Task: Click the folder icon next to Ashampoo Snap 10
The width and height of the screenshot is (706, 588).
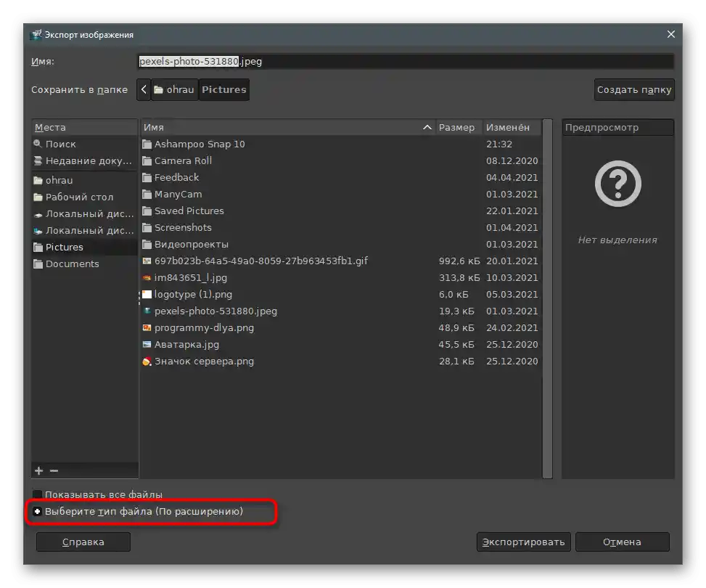Action: pyautogui.click(x=147, y=144)
